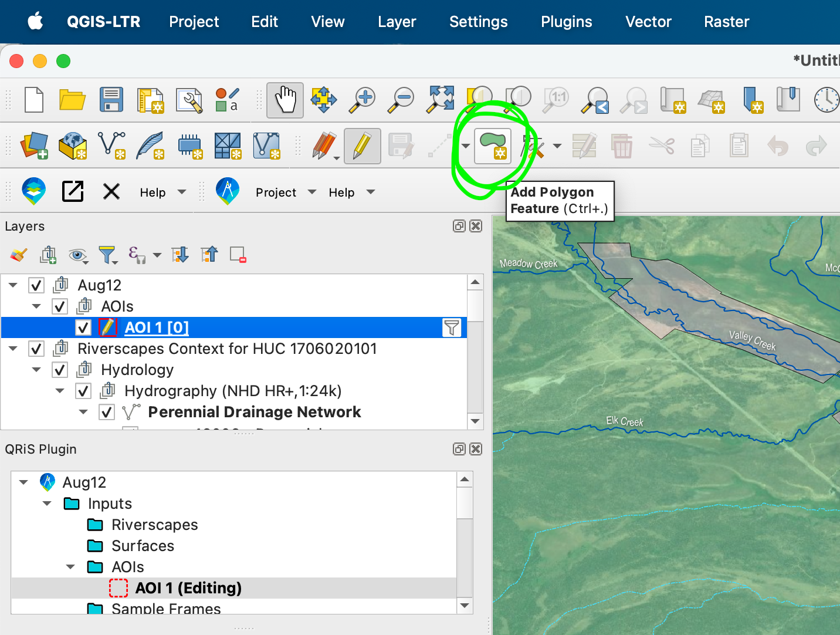The image size is (840, 635).
Task: Open the Project menu
Action: (x=194, y=22)
